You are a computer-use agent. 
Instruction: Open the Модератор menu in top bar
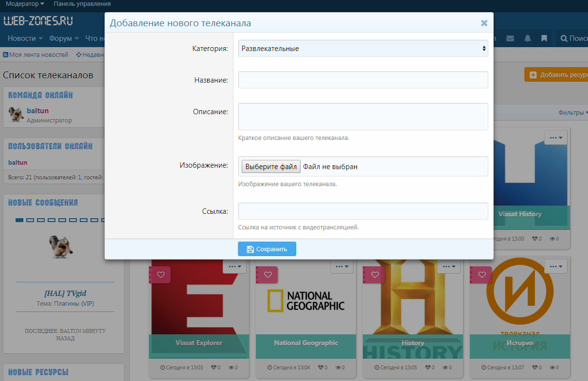pyautogui.click(x=24, y=4)
